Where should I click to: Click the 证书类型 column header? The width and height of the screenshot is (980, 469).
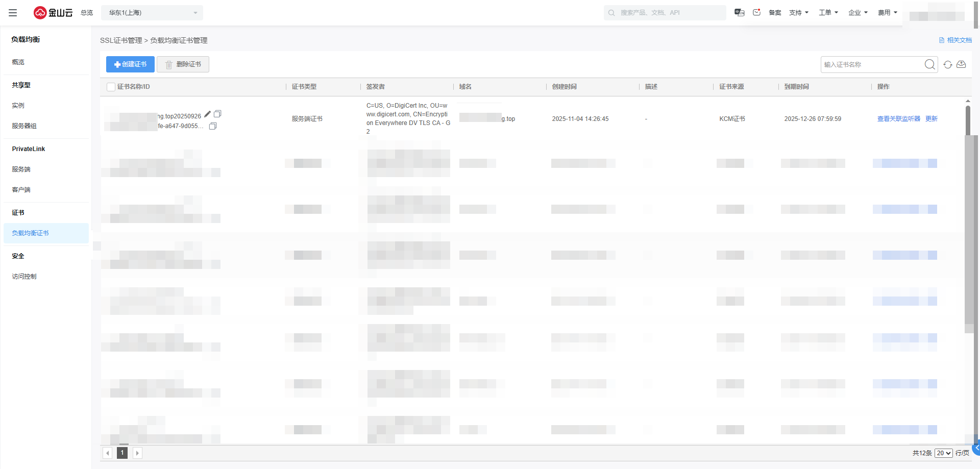coord(304,87)
